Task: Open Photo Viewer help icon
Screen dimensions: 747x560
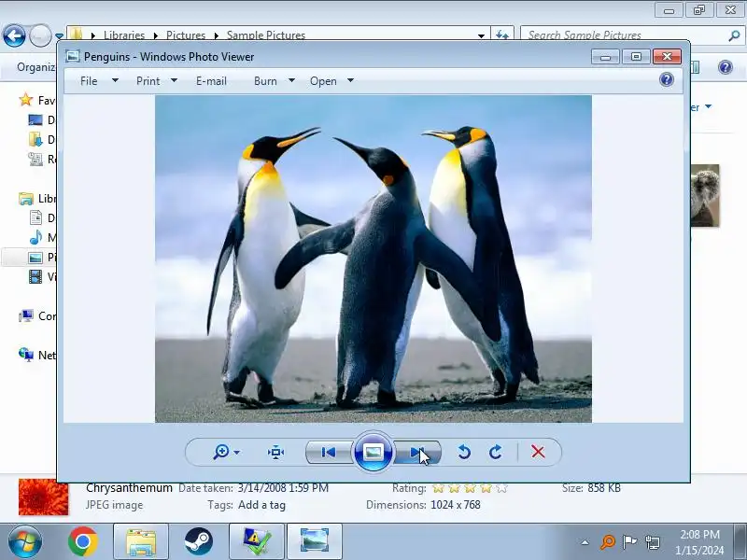Action: click(x=667, y=79)
